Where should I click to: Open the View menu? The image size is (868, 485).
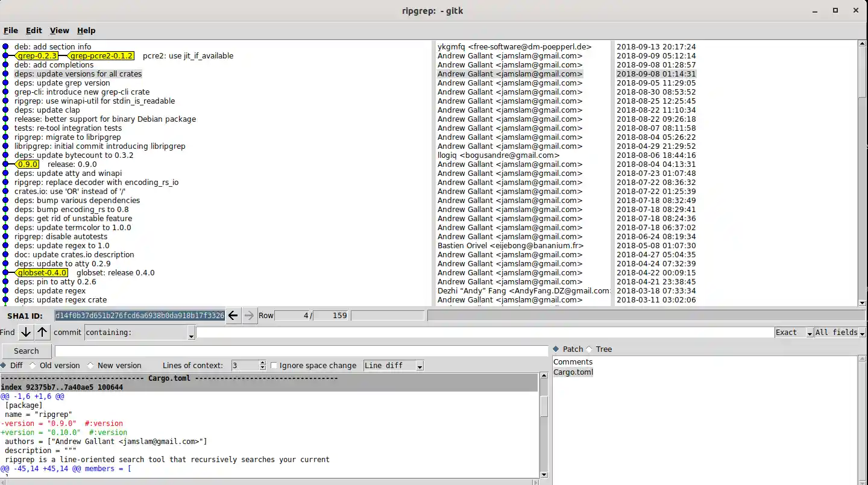[59, 31]
